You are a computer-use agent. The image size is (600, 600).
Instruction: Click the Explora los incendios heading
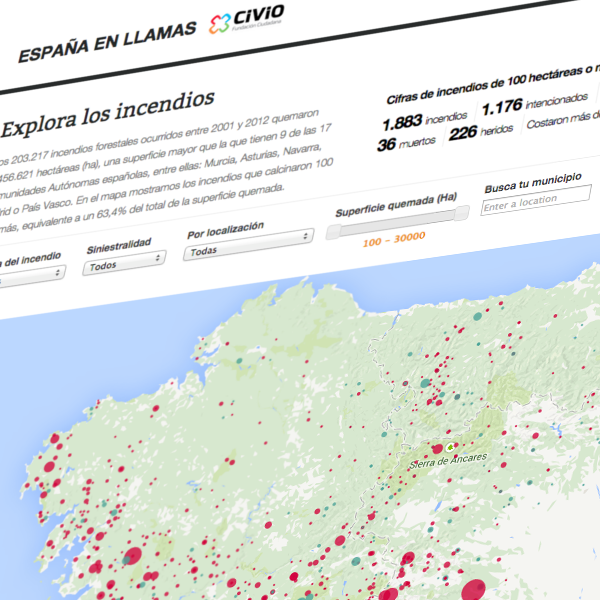click(108, 114)
